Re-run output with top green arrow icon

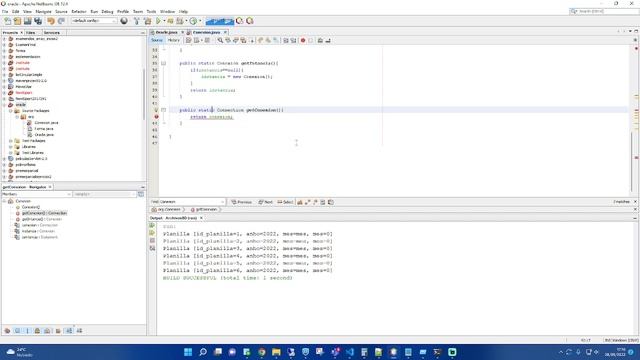[x=152, y=226]
